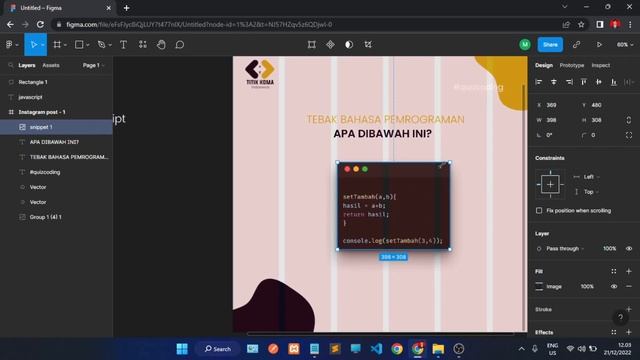The image size is (640, 360).
Task: Select the Hand tool
Action: (161, 44)
